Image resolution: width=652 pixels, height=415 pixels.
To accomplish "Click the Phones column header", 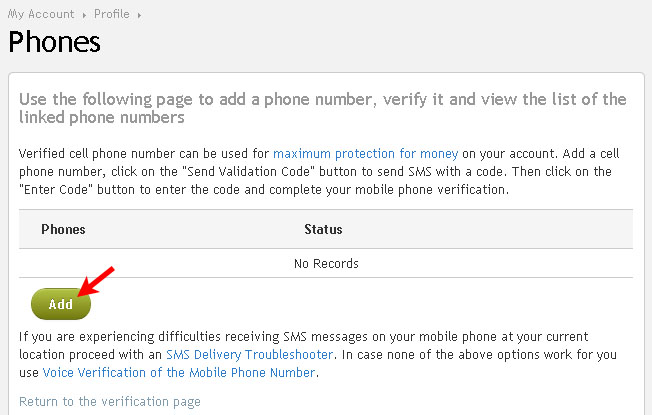I will [x=63, y=229].
